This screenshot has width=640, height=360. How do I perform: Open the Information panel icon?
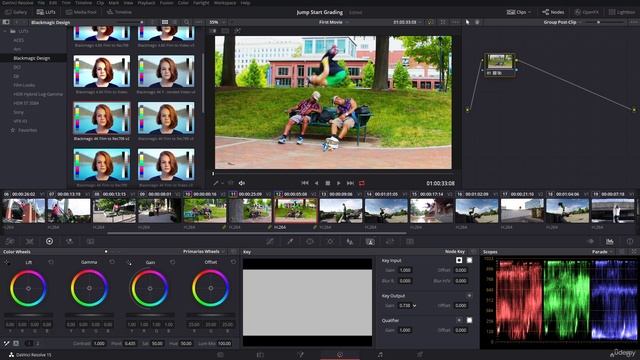pos(630,241)
